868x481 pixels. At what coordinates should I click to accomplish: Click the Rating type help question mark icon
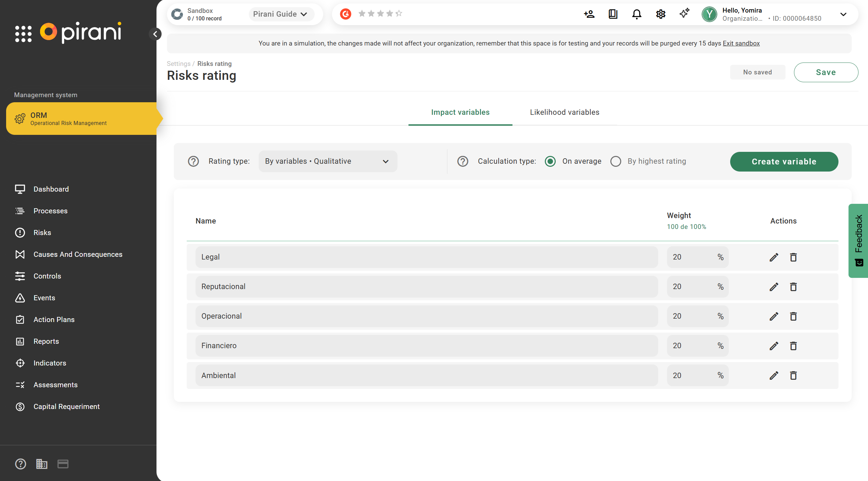click(x=193, y=161)
